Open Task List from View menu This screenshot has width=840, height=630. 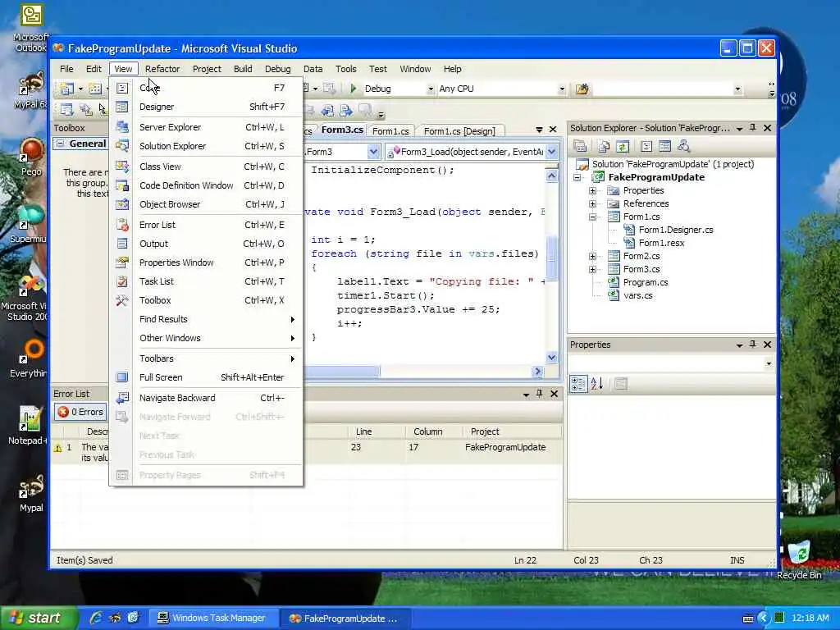[206, 281]
